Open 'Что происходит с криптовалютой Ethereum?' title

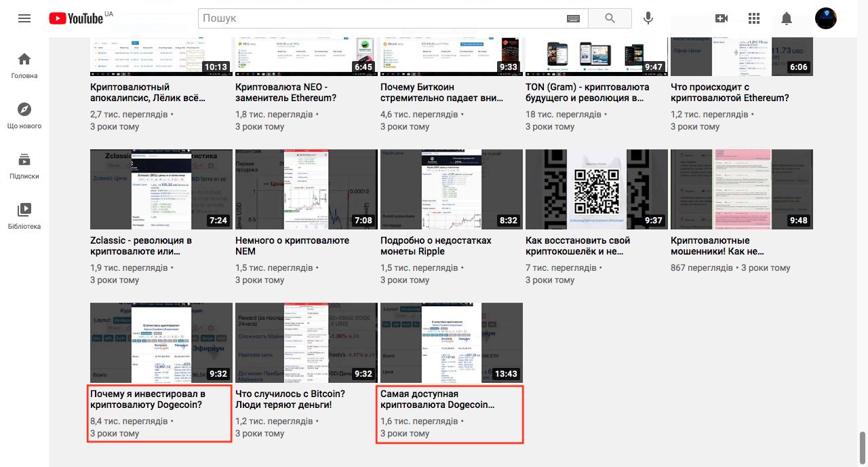click(730, 92)
